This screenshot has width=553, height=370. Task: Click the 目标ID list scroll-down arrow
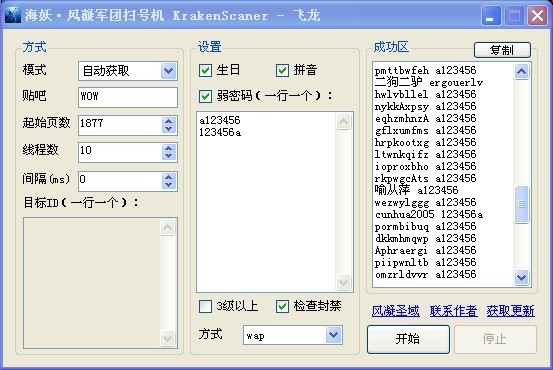tap(167, 339)
